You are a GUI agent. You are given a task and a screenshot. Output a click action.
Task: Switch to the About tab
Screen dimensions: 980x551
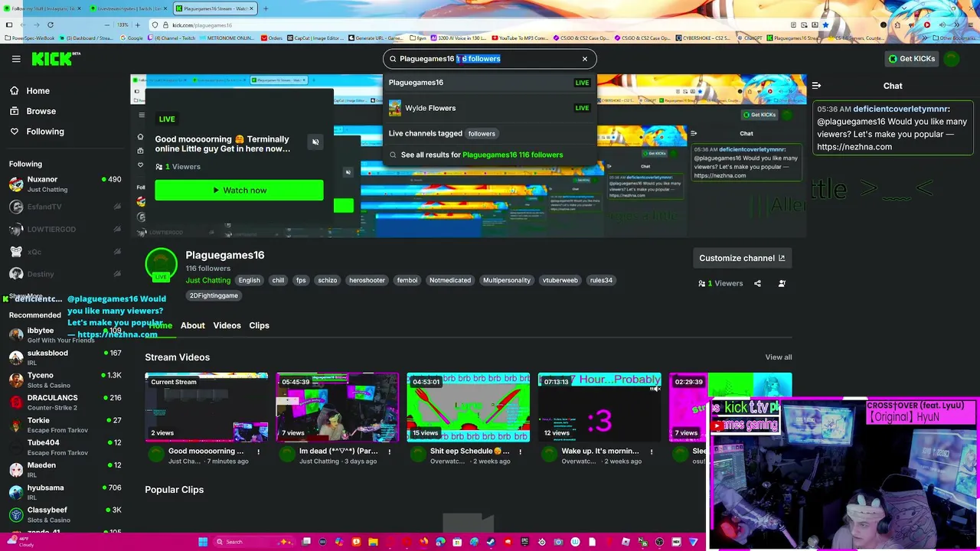pos(192,325)
